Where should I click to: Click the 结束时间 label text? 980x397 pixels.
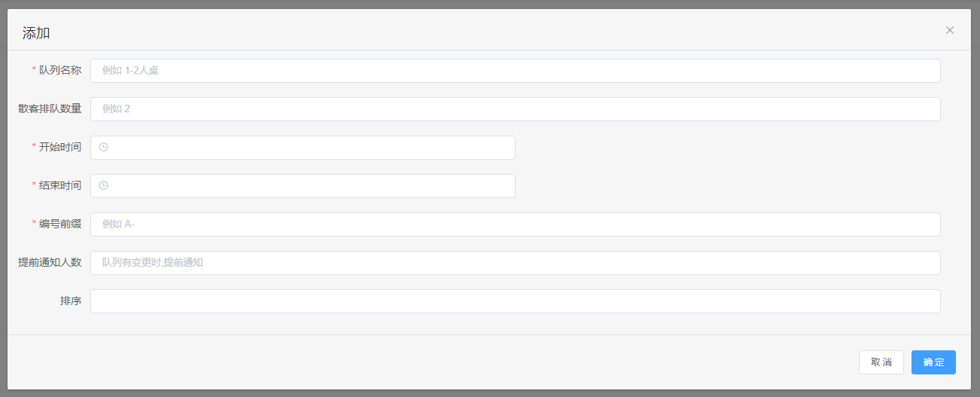tap(60, 185)
